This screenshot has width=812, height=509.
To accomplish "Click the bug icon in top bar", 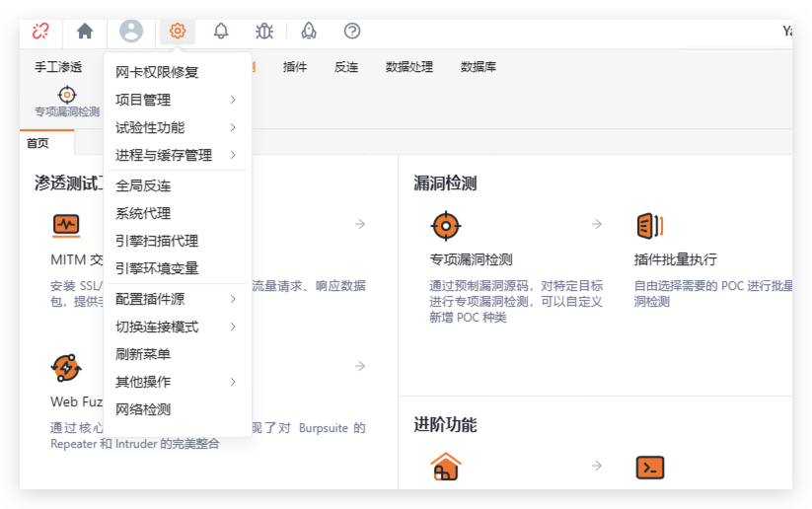I will click(264, 31).
